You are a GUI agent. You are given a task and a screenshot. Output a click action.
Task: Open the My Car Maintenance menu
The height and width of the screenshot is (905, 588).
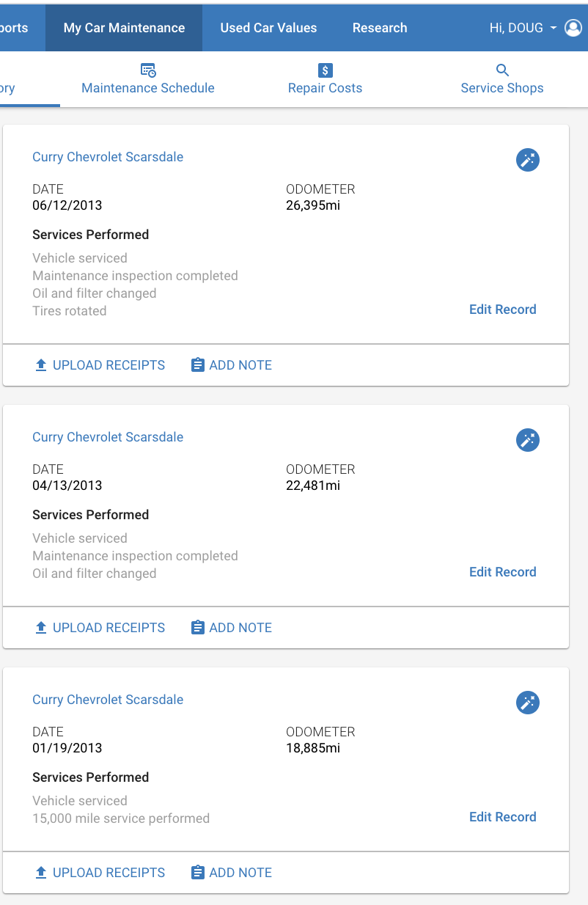pyautogui.click(x=124, y=28)
